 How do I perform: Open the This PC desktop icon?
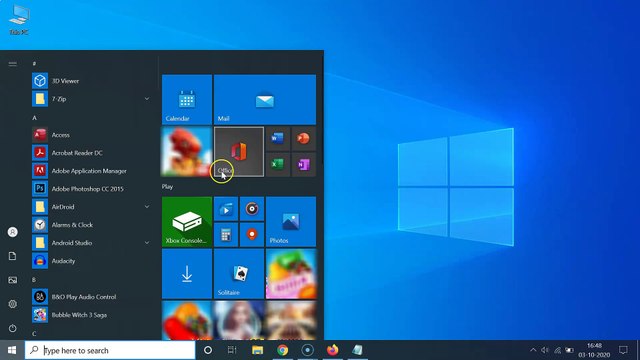[x=19, y=20]
